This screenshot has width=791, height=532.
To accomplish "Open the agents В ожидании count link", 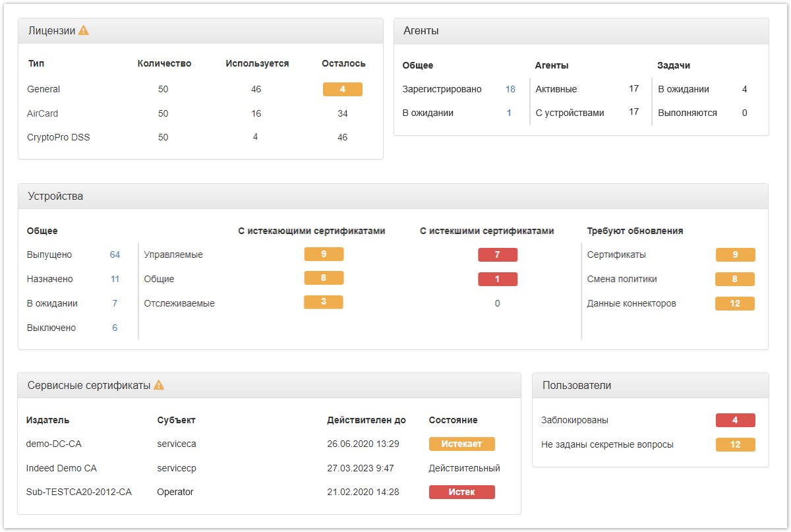I will pyautogui.click(x=509, y=113).
